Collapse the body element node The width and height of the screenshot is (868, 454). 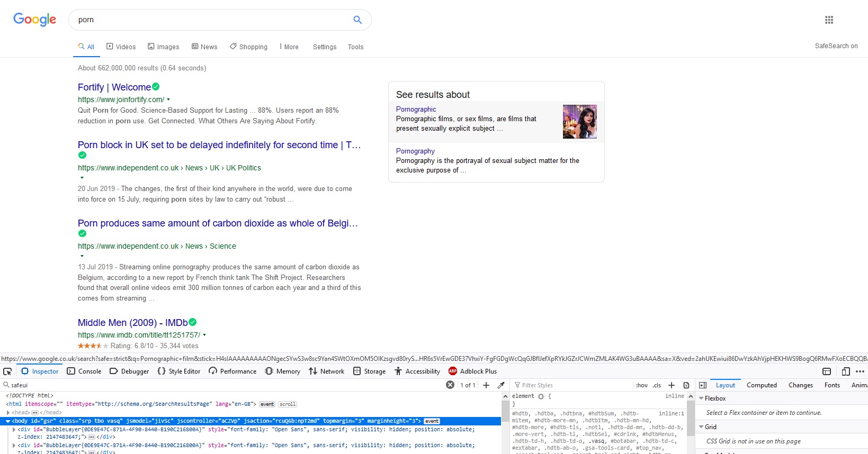pyautogui.click(x=8, y=421)
